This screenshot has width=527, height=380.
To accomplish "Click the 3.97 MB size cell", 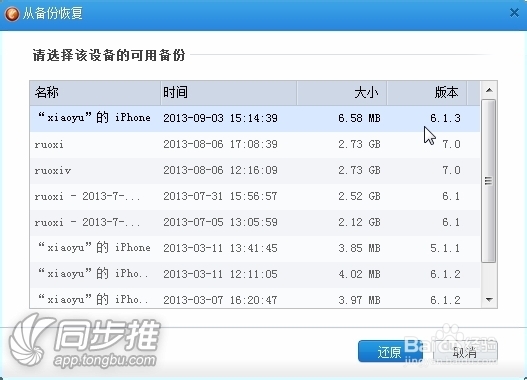I will pyautogui.click(x=359, y=300).
